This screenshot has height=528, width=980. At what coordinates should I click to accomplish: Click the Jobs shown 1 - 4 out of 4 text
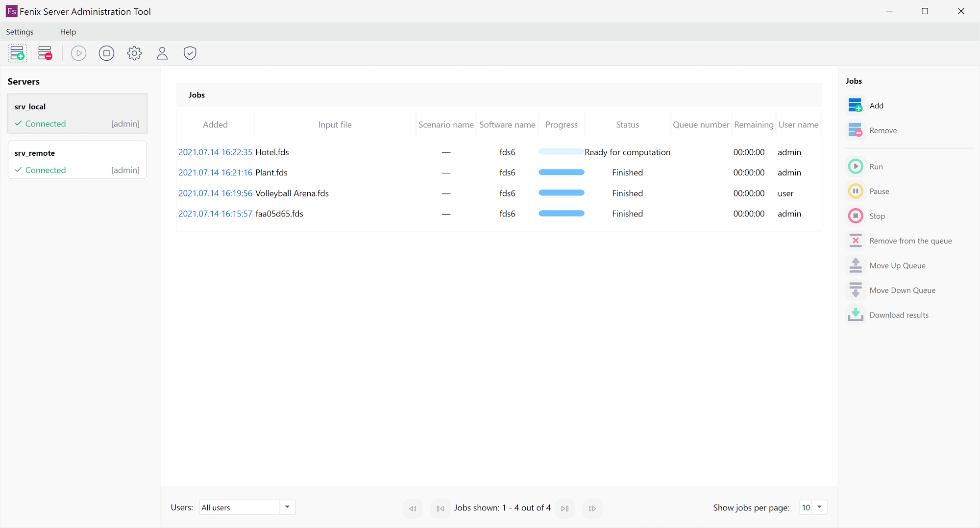(x=502, y=507)
